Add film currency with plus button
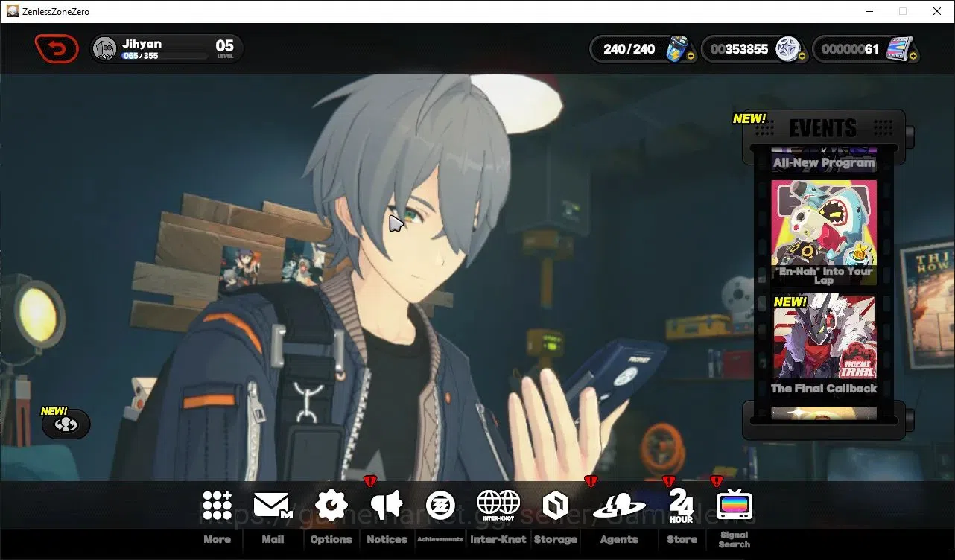This screenshot has width=955, height=560. (913, 56)
